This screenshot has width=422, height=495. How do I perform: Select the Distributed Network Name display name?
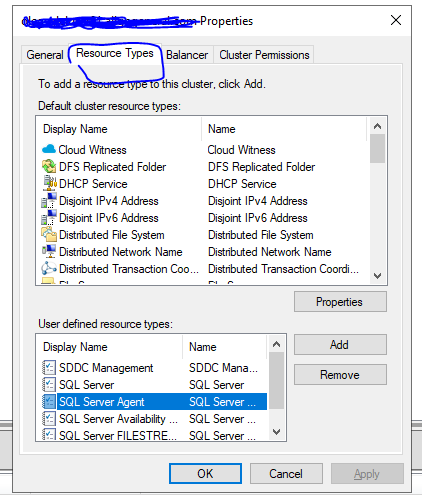[121, 252]
